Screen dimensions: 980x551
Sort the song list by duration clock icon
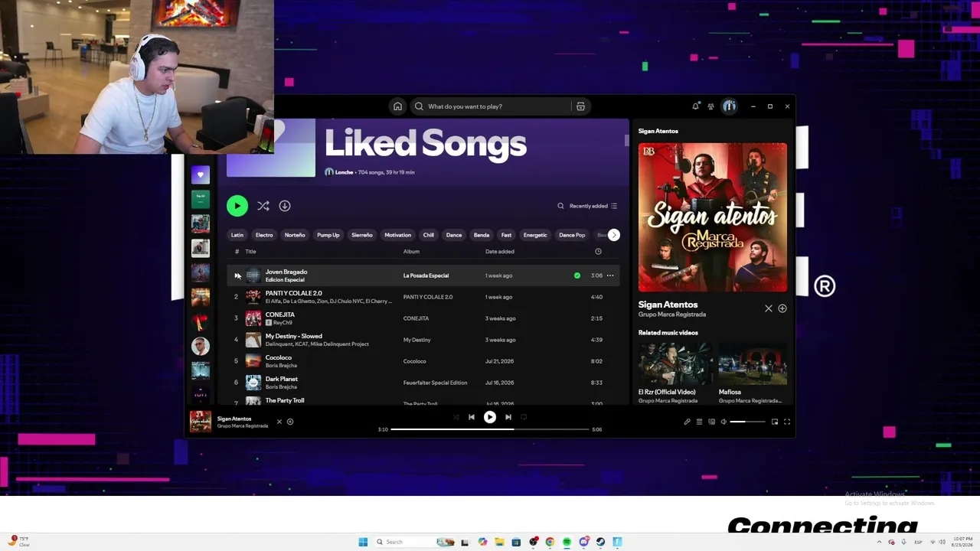(598, 252)
